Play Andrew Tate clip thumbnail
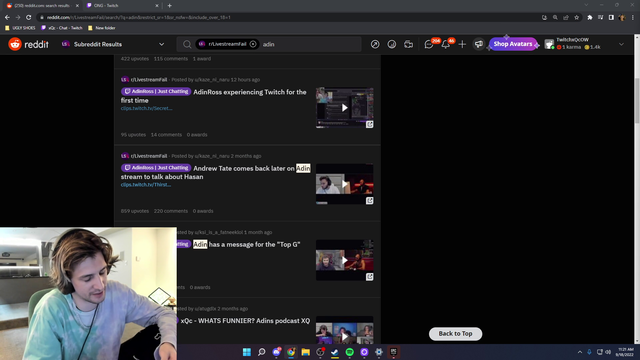Viewport: 640px width, 360px height. (x=344, y=184)
